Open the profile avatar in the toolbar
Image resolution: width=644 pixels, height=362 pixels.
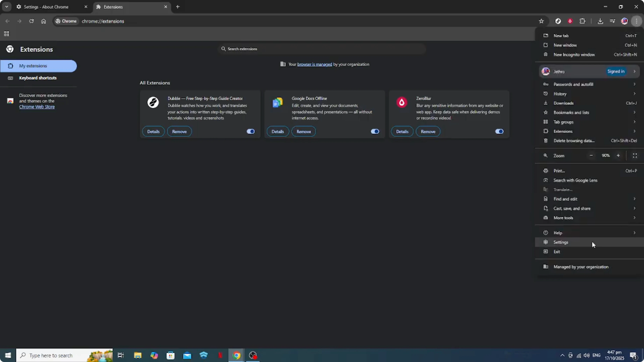coord(624,21)
